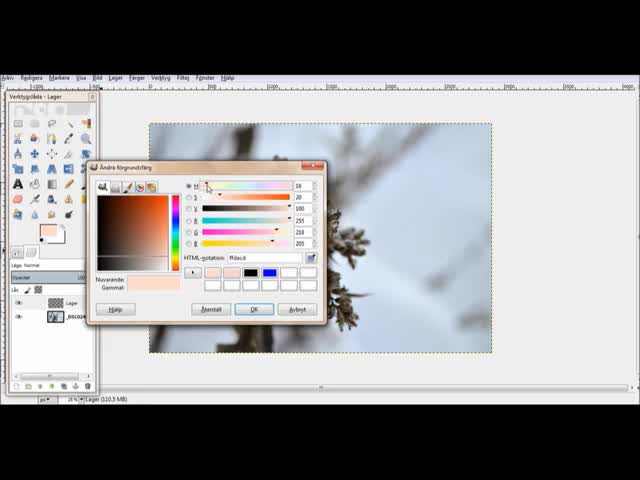Viewport: 640px width, 480px height.
Task: Create a new layer in Layers panel
Action: (x=17, y=386)
